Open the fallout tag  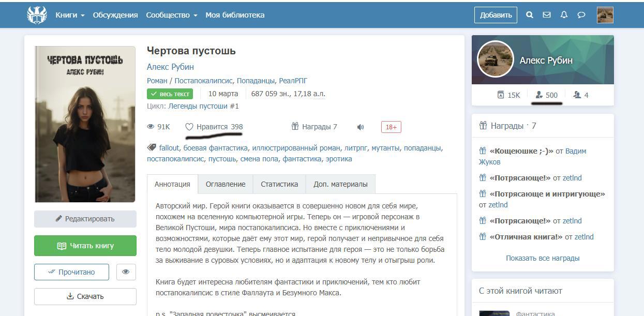click(169, 148)
